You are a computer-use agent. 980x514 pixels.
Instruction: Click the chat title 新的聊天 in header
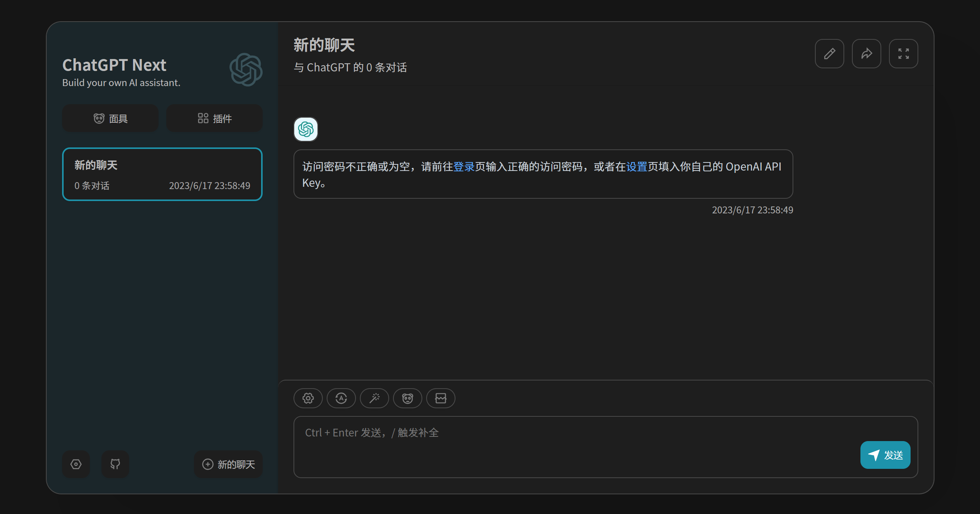click(324, 45)
